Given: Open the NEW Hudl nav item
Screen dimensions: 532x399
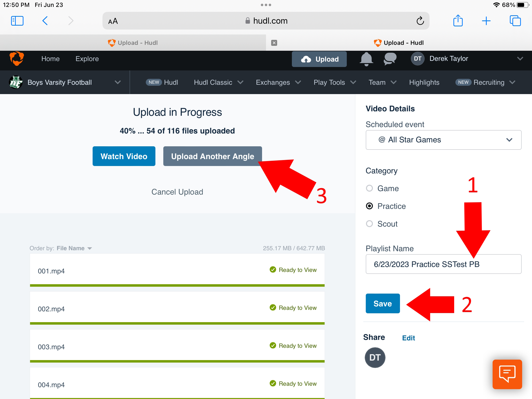Looking at the screenshot, I should click(x=162, y=82).
